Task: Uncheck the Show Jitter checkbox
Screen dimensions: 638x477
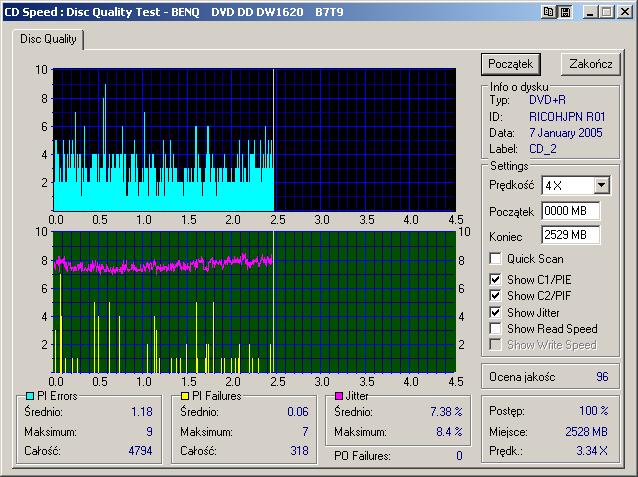Action: [495, 313]
